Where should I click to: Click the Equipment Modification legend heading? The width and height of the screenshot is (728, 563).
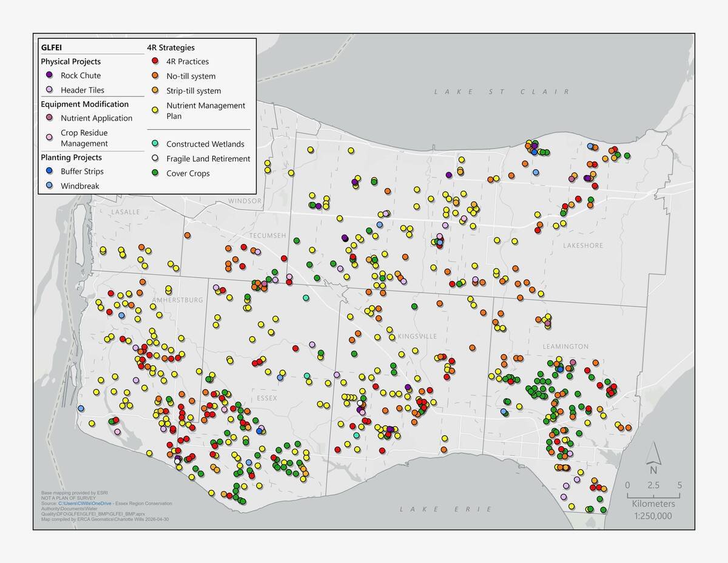(x=85, y=104)
